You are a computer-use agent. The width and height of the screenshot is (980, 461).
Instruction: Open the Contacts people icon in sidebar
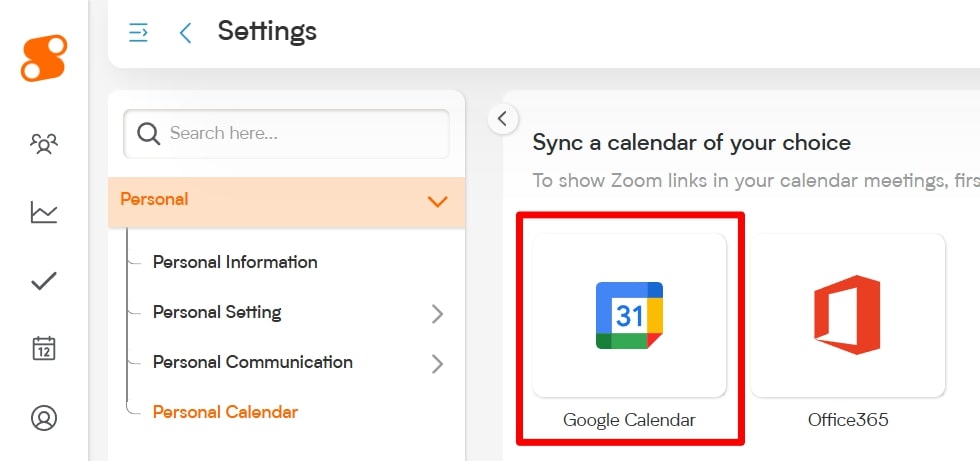coord(44,144)
